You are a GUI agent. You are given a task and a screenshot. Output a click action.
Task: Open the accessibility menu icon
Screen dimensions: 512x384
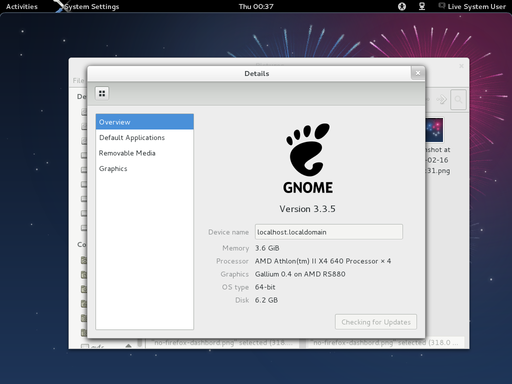402,6
